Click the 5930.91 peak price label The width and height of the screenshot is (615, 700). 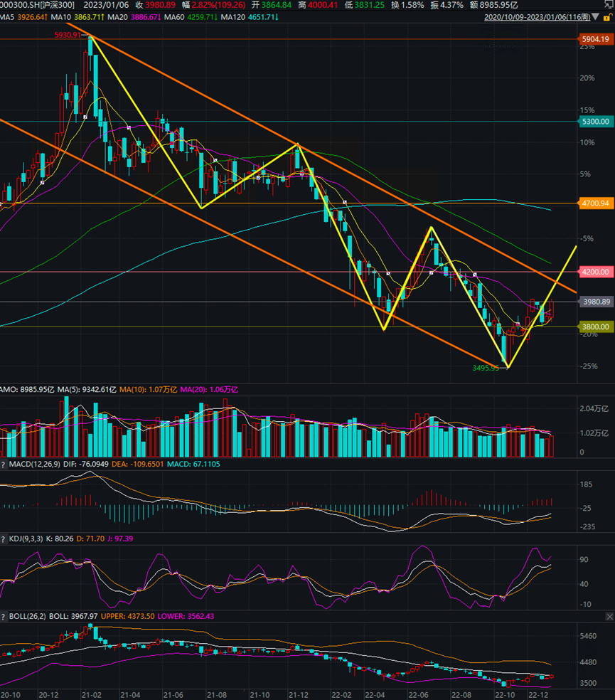[x=68, y=35]
